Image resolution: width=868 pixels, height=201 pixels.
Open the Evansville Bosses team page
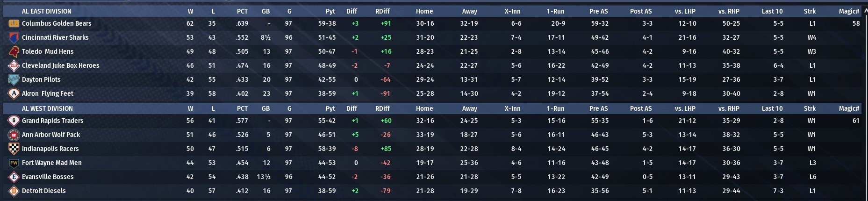point(48,177)
